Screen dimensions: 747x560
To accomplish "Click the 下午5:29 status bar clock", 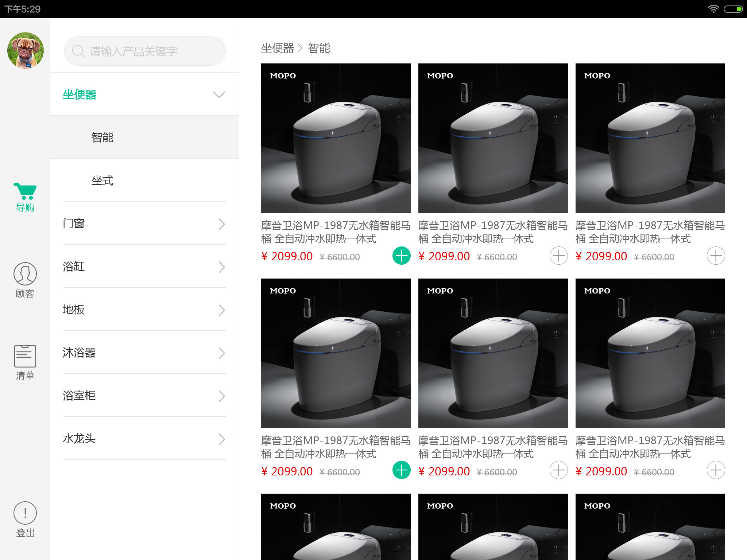I will point(23,9).
